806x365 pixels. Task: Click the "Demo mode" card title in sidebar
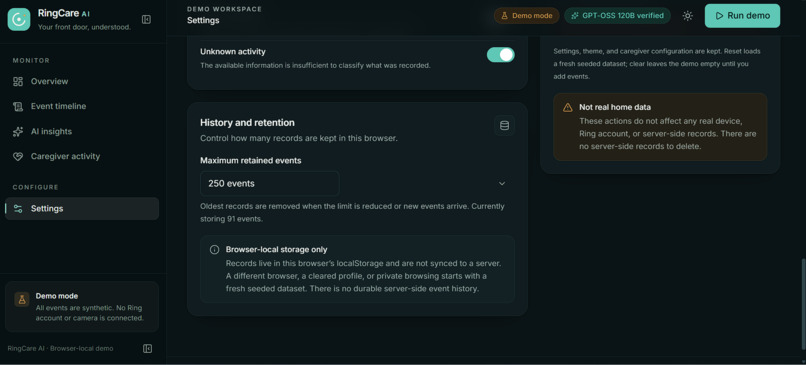click(57, 296)
